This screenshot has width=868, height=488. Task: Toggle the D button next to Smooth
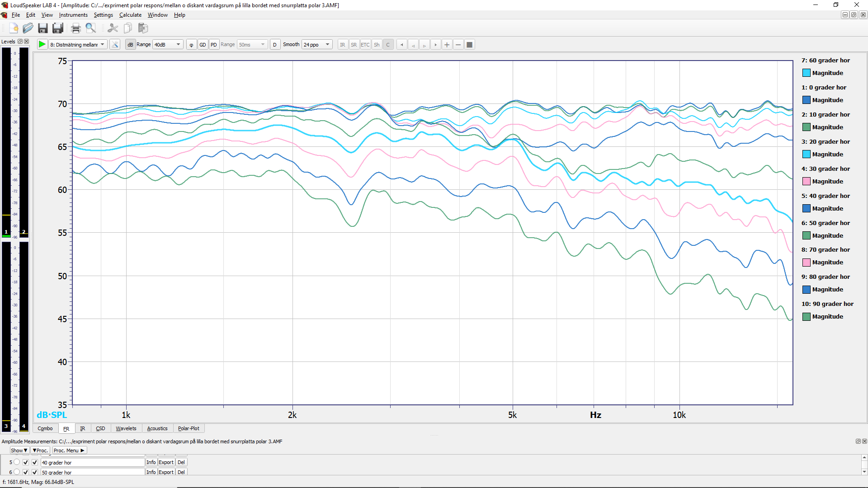[x=275, y=44]
